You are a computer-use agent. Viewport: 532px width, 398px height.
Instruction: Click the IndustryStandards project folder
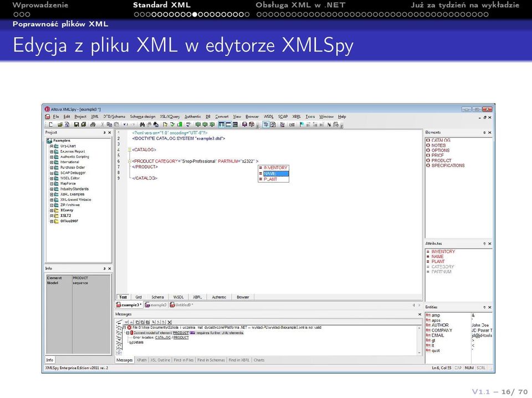74,189
